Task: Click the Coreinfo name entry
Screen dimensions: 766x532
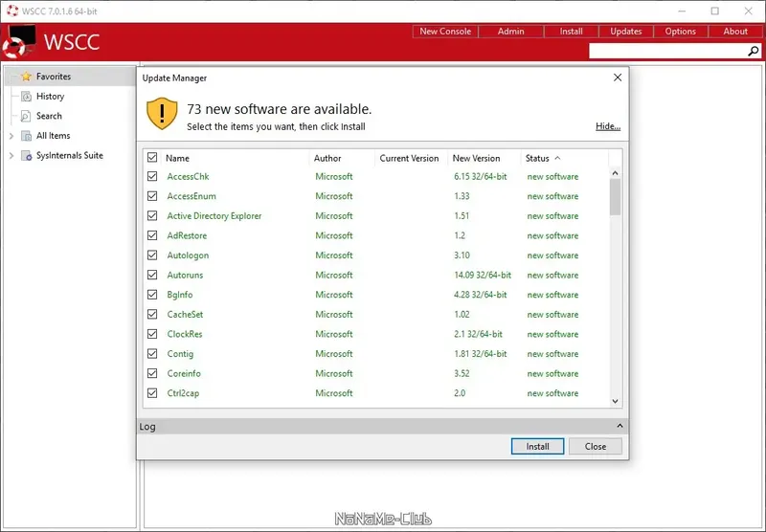Action: [184, 373]
